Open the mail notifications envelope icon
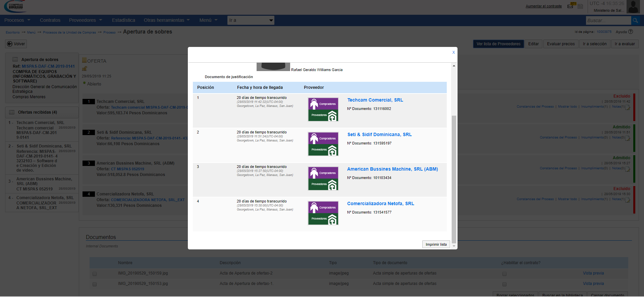Screen dimensions: 644x297 [570, 6]
